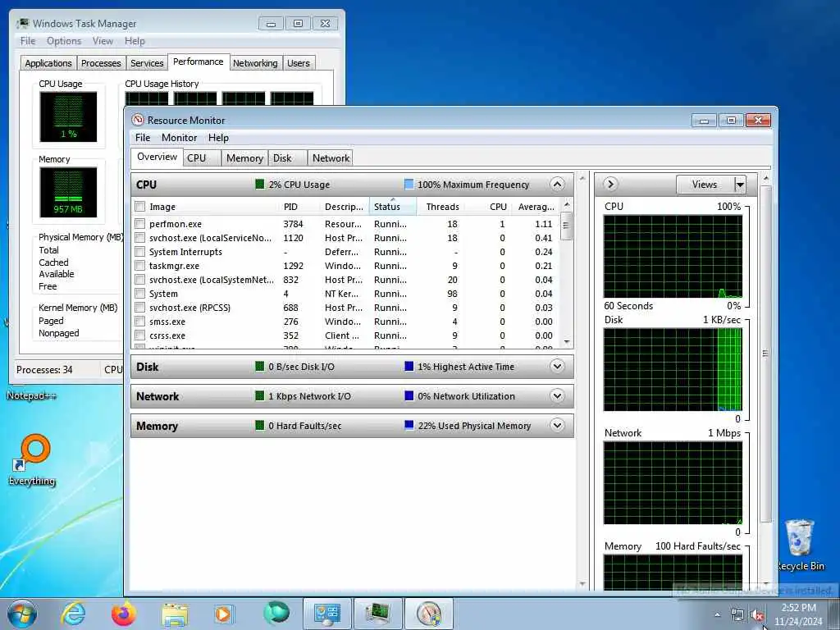The width and height of the screenshot is (840, 630).
Task: Show hidden tray icons arrow
Action: point(717,615)
